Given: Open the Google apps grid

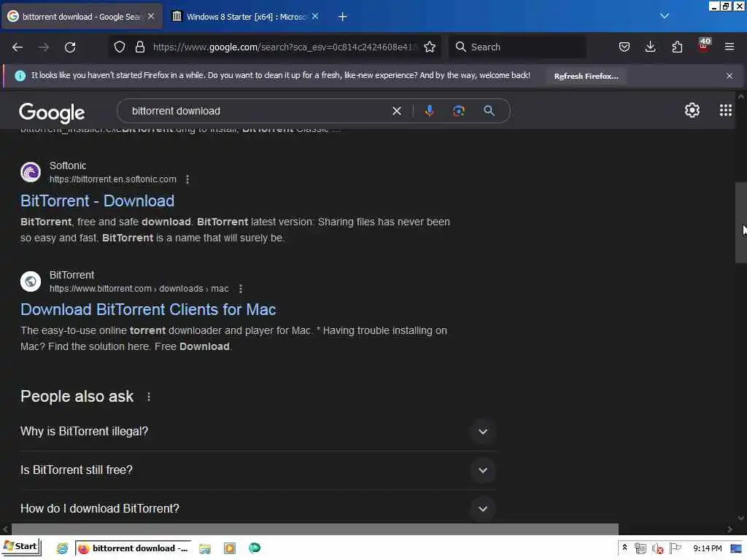Looking at the screenshot, I should click(x=726, y=111).
